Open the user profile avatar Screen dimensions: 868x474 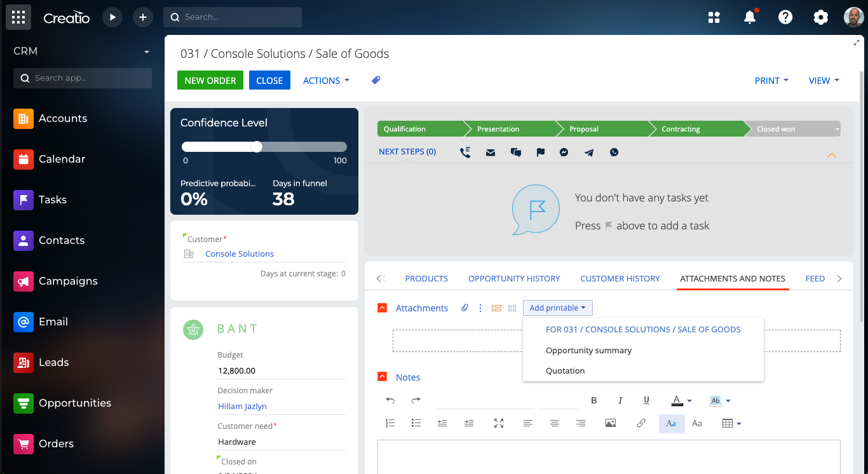click(853, 17)
